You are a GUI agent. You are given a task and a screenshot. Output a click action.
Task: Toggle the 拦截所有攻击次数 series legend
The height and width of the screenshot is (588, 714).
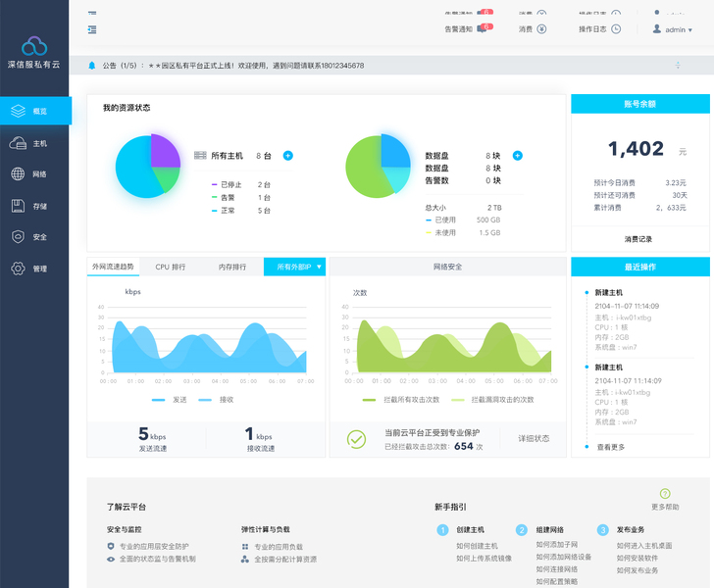tap(401, 400)
